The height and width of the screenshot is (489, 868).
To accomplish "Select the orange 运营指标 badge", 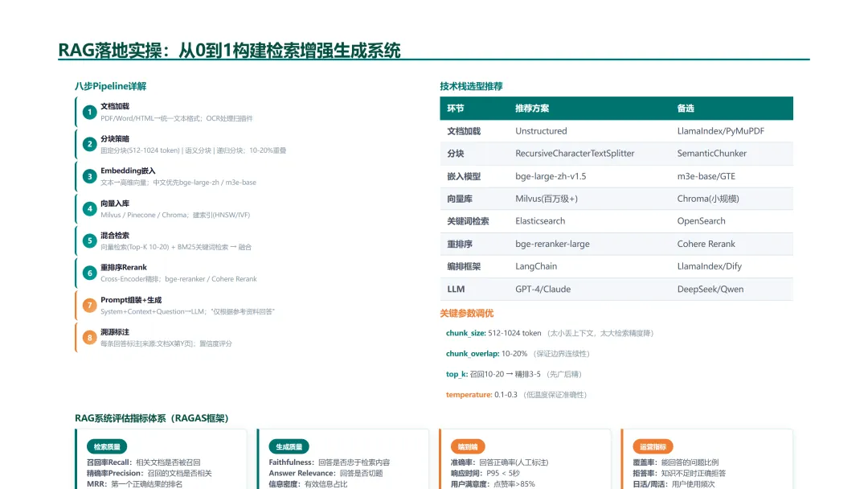I will click(653, 447).
